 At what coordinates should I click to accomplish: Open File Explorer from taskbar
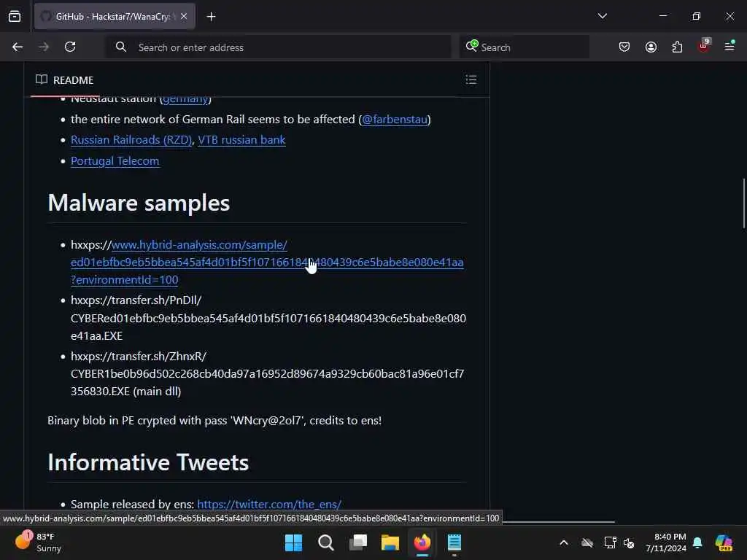pyautogui.click(x=390, y=542)
